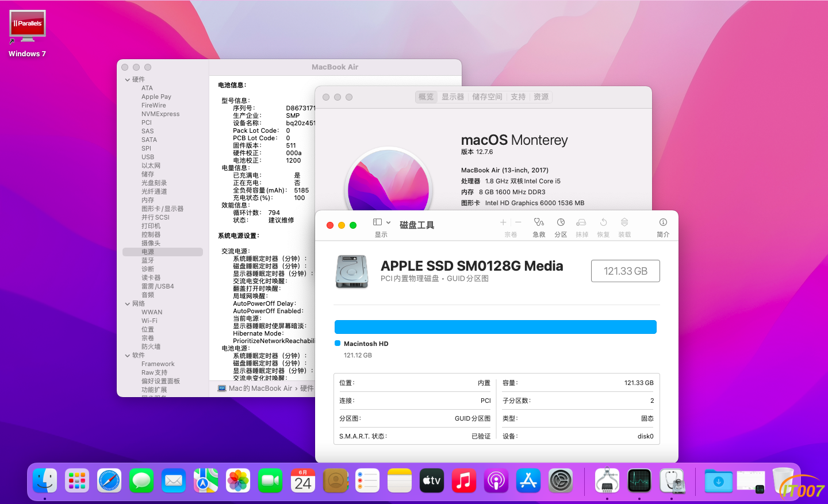Select 电源 in the hardware sidebar
The width and height of the screenshot is (828, 504).
[x=163, y=252]
